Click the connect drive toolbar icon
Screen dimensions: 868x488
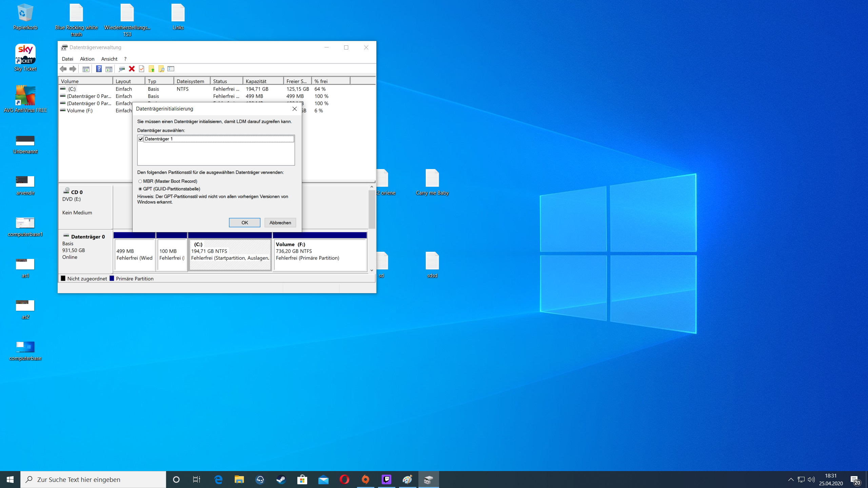(x=121, y=69)
